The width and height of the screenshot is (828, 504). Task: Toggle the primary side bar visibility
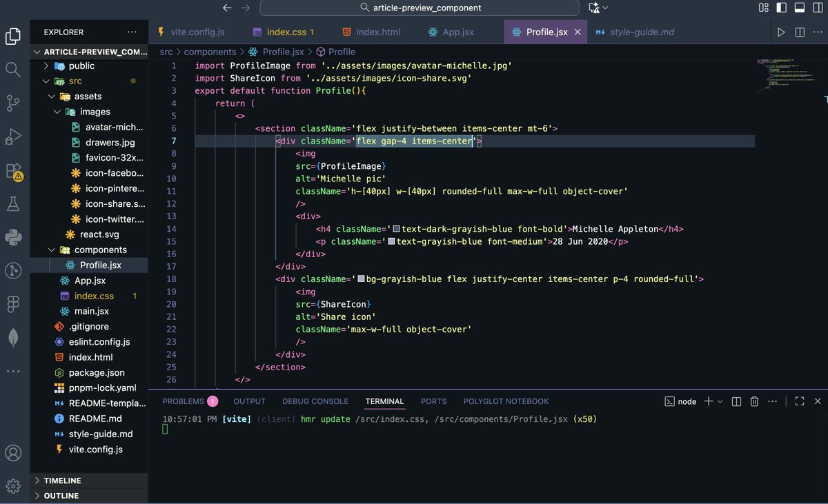[x=782, y=8]
